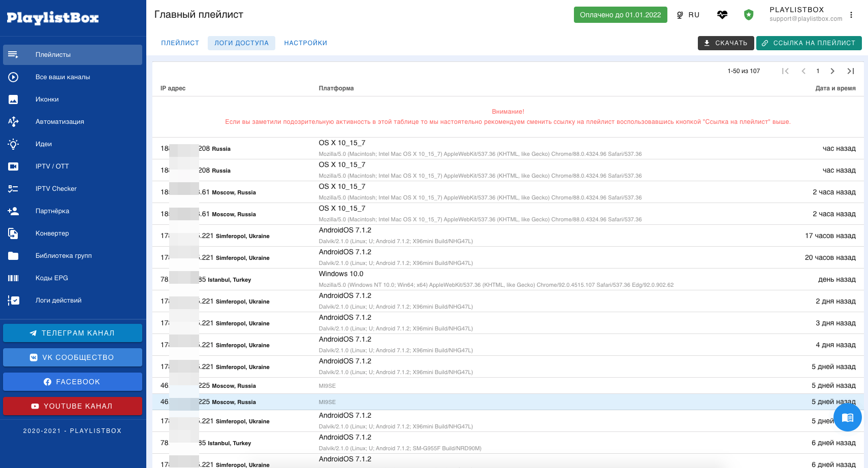This screenshot has width=868, height=468.
Task: Click the play circle icon for all your channels
Action: [x=13, y=77]
